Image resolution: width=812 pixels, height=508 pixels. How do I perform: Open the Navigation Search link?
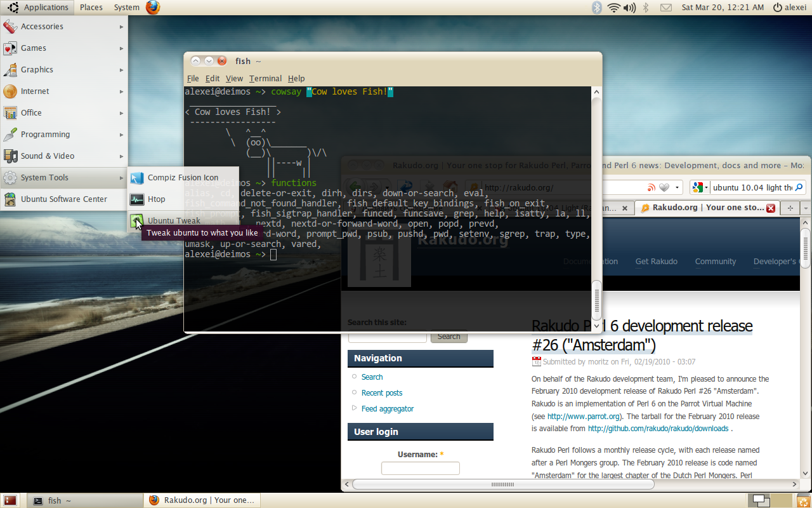372,377
